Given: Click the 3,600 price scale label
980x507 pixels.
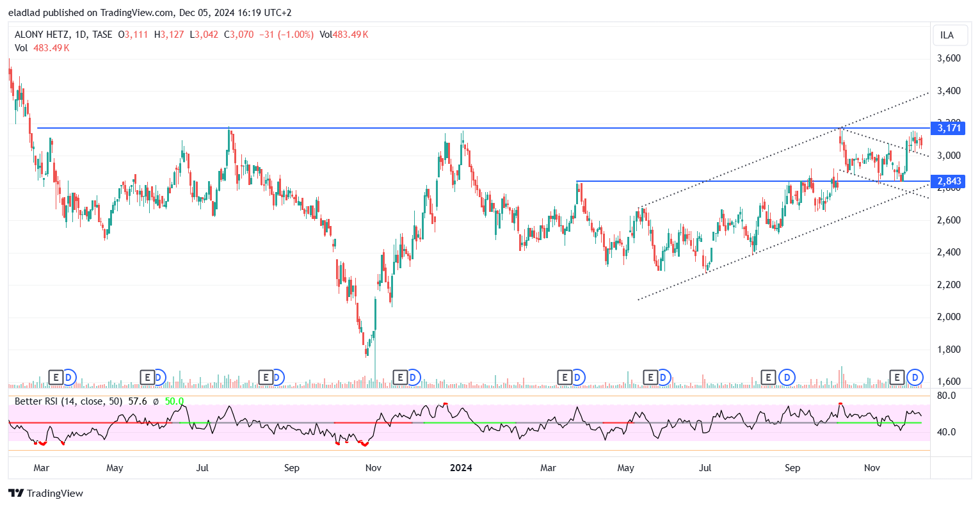Looking at the screenshot, I should coord(949,58).
